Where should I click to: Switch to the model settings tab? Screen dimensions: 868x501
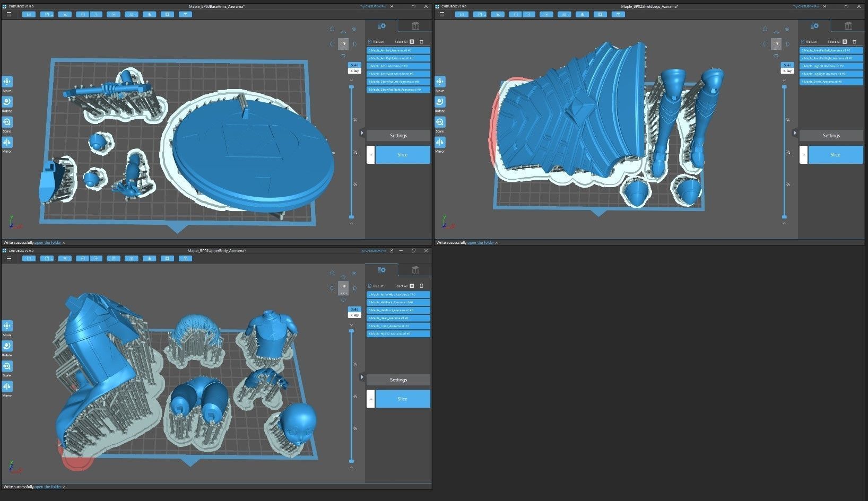381,25
